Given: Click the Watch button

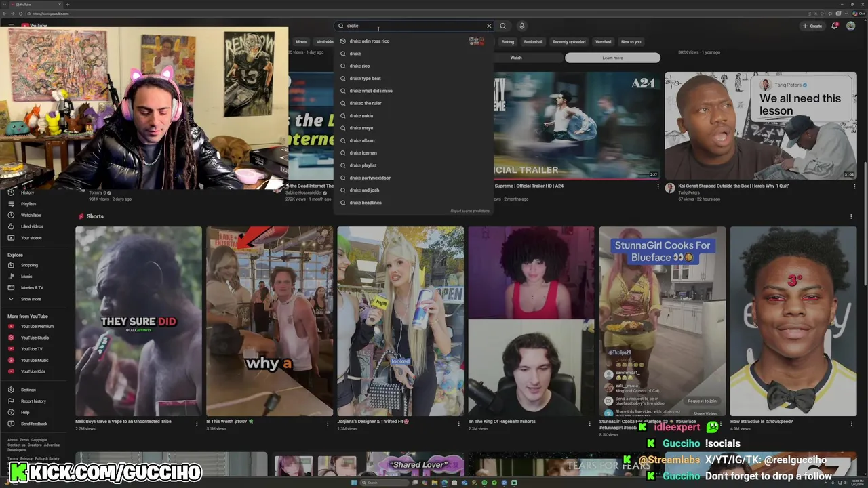Looking at the screenshot, I should point(516,58).
